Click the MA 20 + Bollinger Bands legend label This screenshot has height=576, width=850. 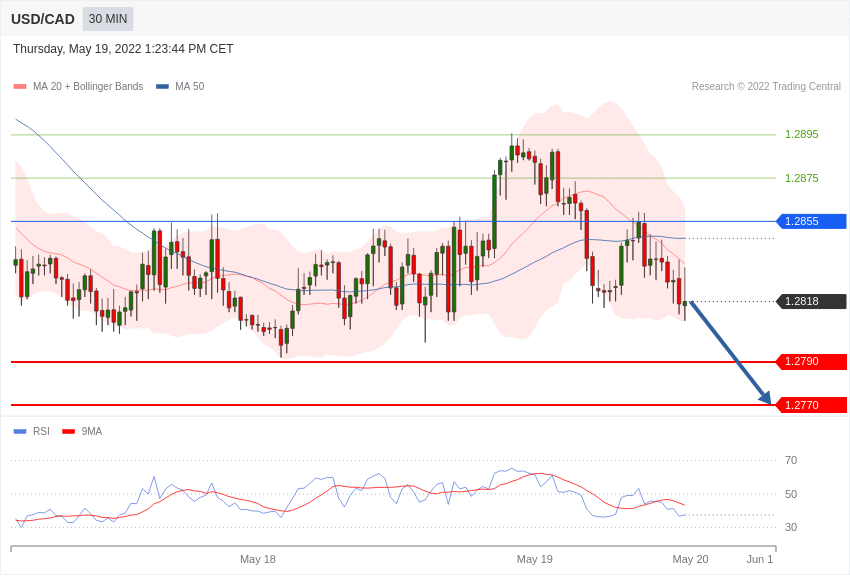pyautogui.click(x=88, y=87)
